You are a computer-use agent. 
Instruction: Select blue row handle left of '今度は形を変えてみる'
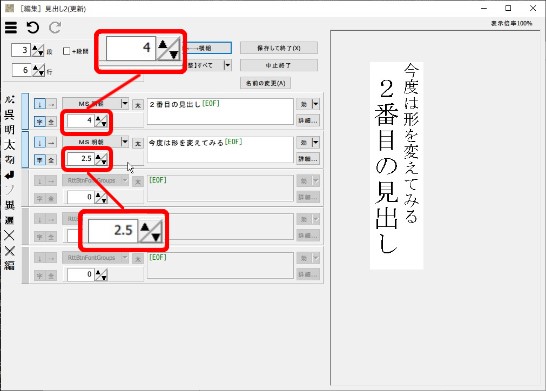[25, 149]
